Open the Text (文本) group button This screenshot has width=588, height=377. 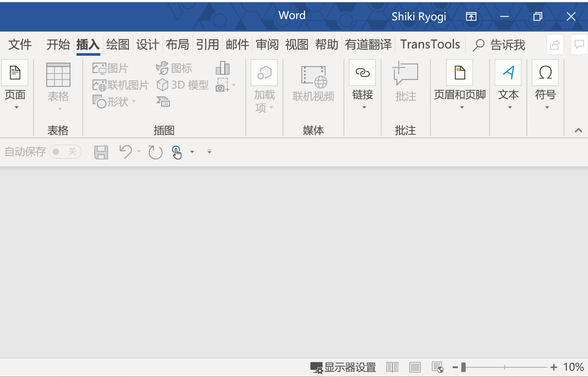point(508,73)
